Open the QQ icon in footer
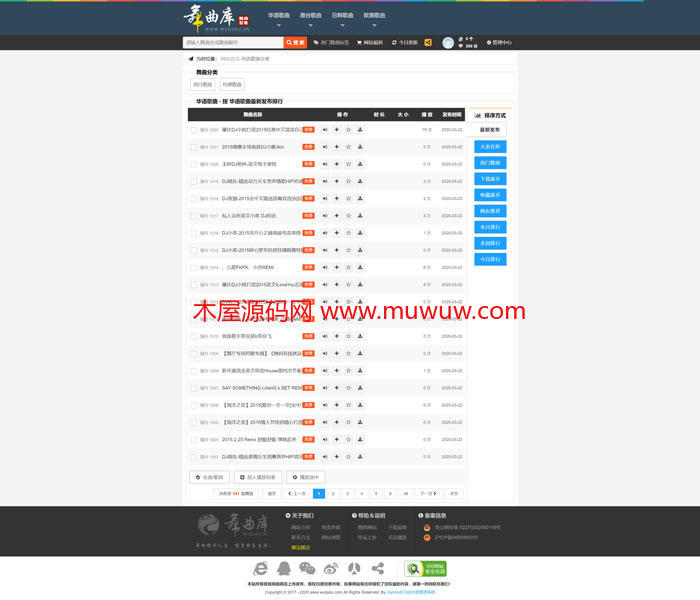Screen dimensions: 700x600 point(285,567)
